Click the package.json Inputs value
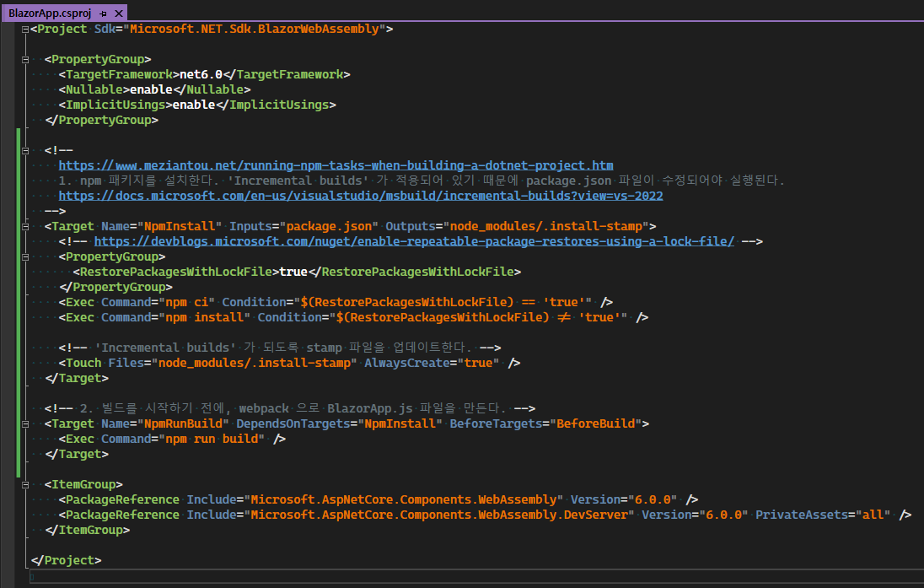 coord(329,226)
